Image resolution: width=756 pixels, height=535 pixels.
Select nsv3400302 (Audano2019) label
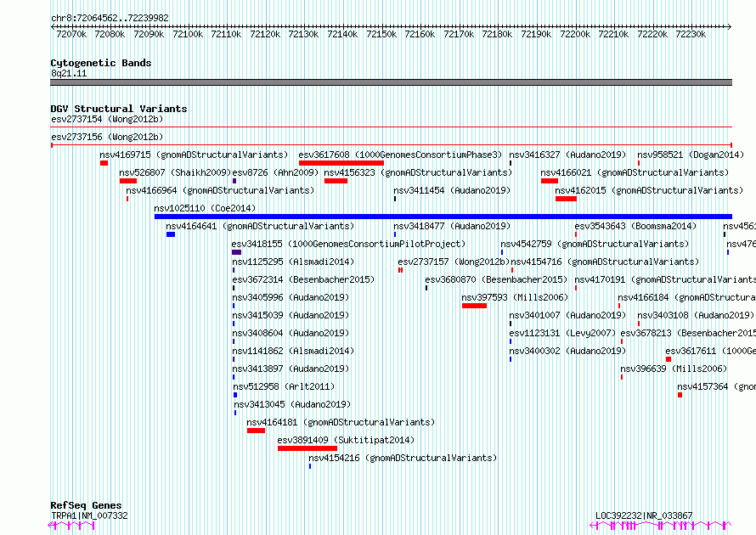point(567,351)
